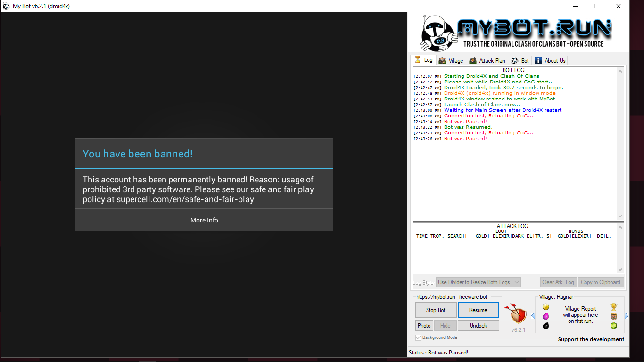Click the ATTACK LOG header line
The height and width of the screenshot is (362, 644).
click(x=514, y=226)
